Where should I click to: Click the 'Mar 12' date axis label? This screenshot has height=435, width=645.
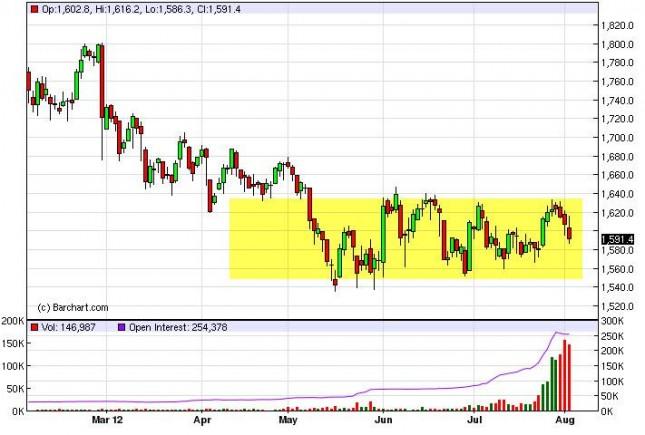pos(107,420)
